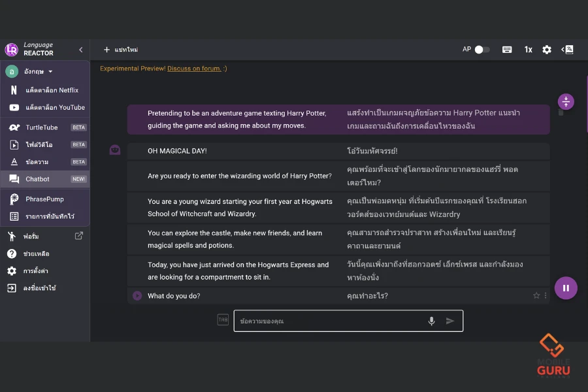
Task: Click the microphone voice input icon
Action: coord(431,321)
